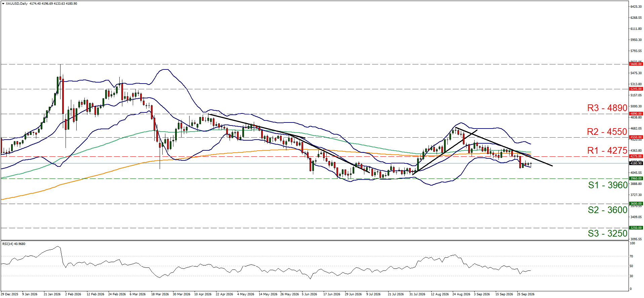Click the 10 Apr 2026 date label
The width and height of the screenshot is (644, 298).
203,294
